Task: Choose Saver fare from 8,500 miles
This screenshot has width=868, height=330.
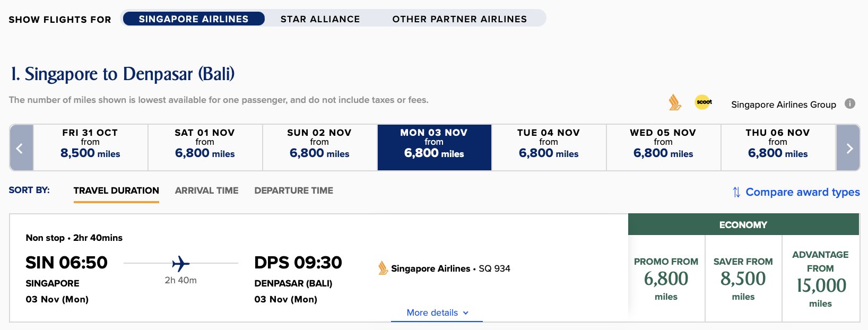Action: (743, 279)
